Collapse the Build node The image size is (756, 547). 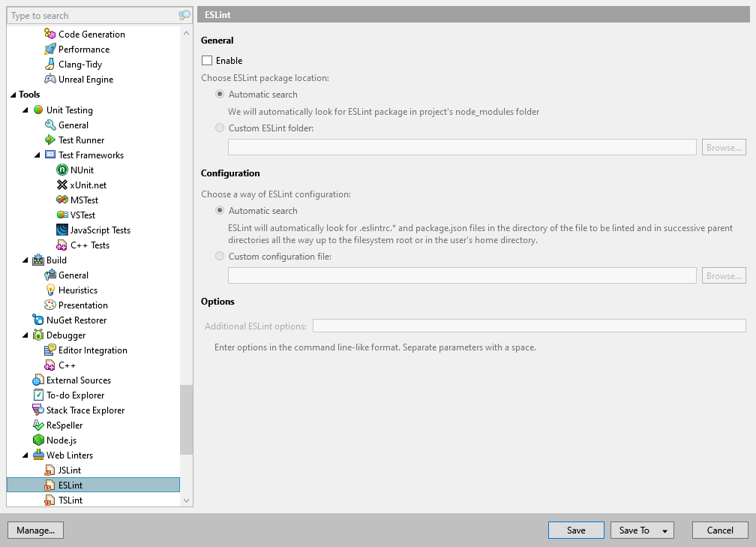tap(25, 260)
